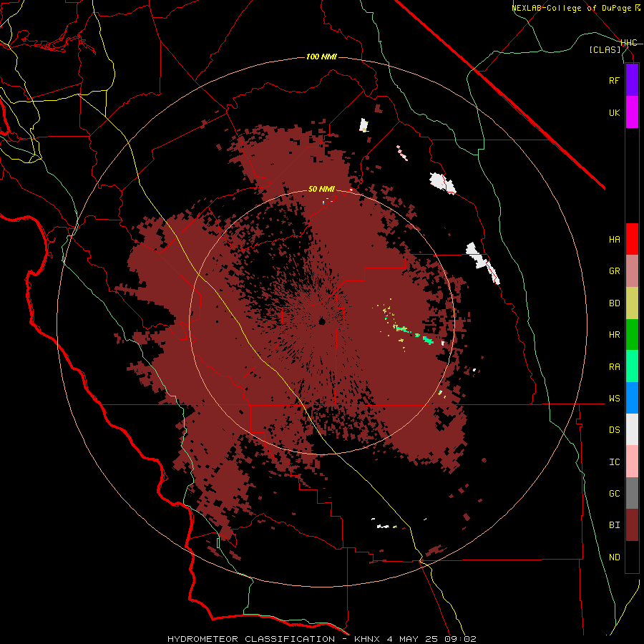Click the 100 NMI range ring label
Viewport: 644px width, 644px height.
321,57
